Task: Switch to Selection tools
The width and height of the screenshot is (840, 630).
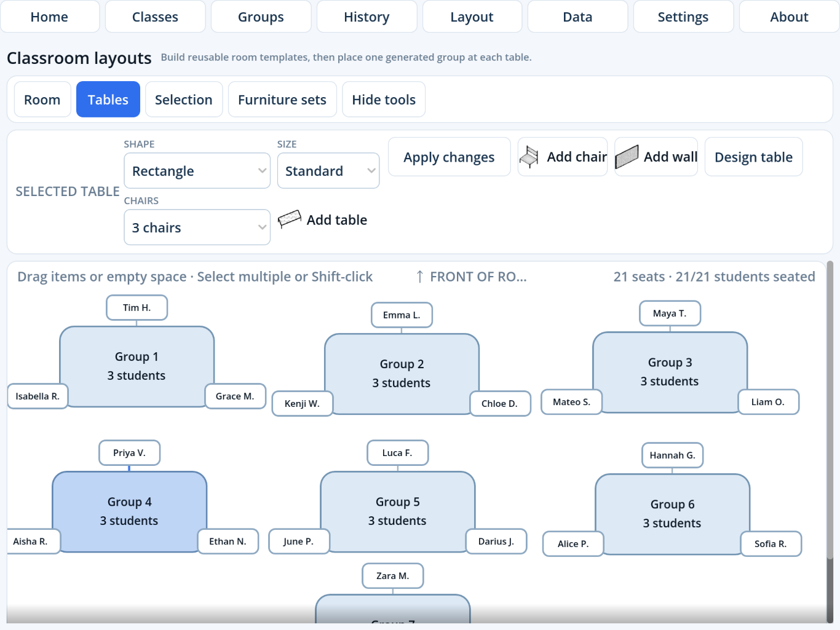Action: click(184, 100)
